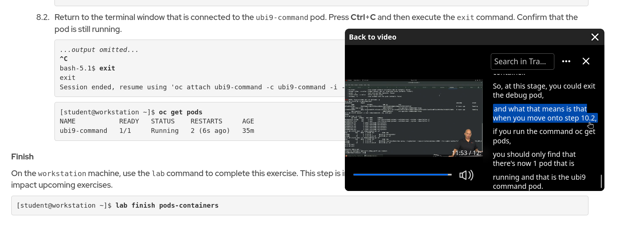Close the transcript pane
The height and width of the screenshot is (228, 644).
tap(586, 61)
